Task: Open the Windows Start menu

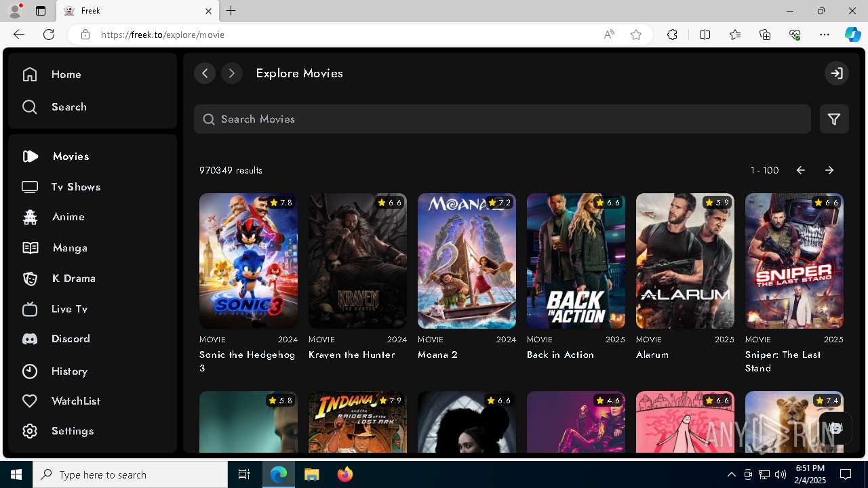Action: (16, 474)
